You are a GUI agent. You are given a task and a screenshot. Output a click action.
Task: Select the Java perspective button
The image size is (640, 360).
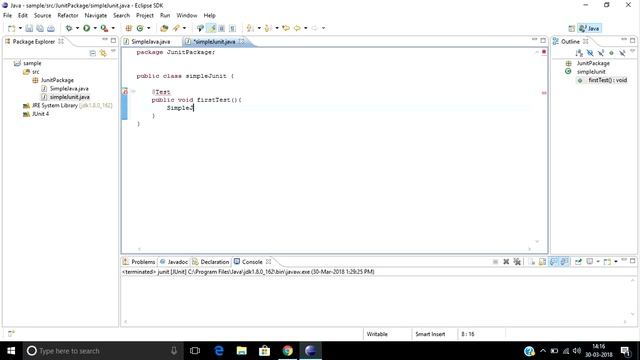(589, 28)
